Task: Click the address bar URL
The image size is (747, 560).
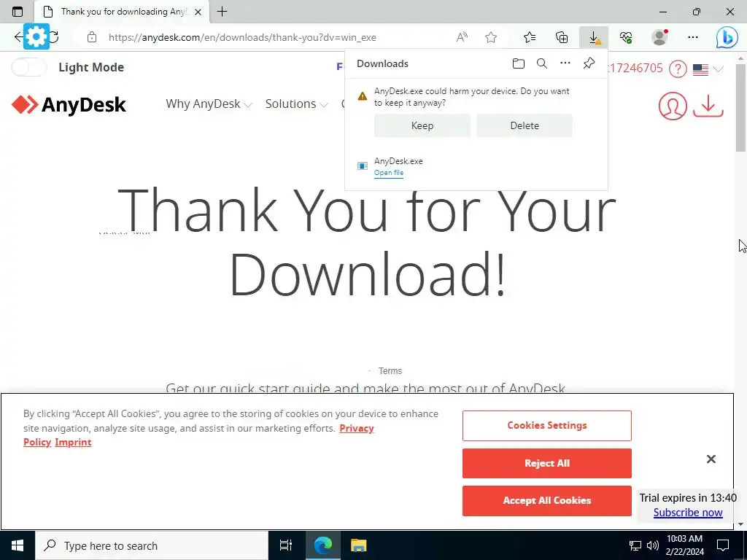Action: point(242,37)
